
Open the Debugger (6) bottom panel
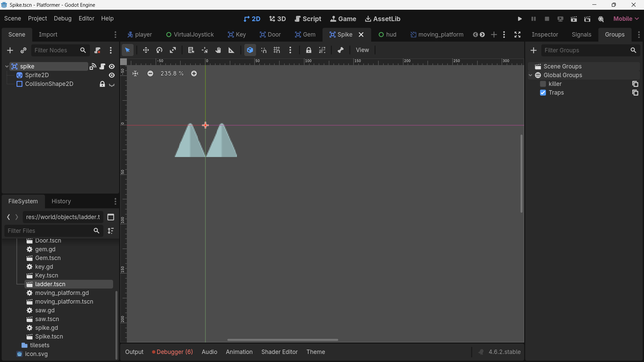(172, 352)
